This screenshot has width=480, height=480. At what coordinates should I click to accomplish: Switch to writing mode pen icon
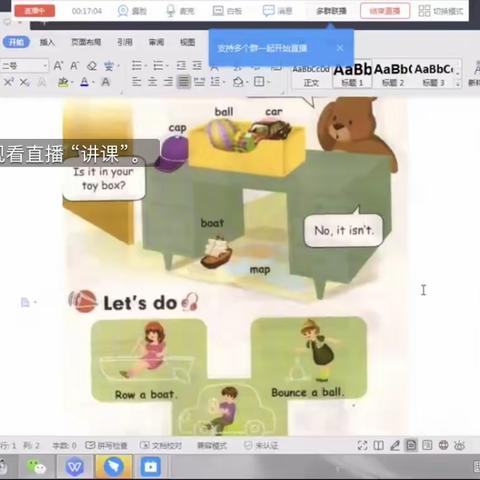point(395,445)
